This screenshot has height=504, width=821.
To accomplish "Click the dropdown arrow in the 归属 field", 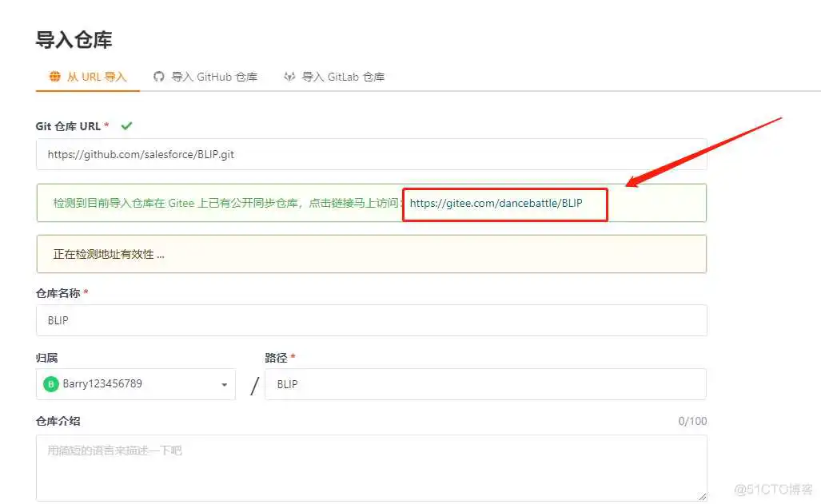I will click(225, 384).
